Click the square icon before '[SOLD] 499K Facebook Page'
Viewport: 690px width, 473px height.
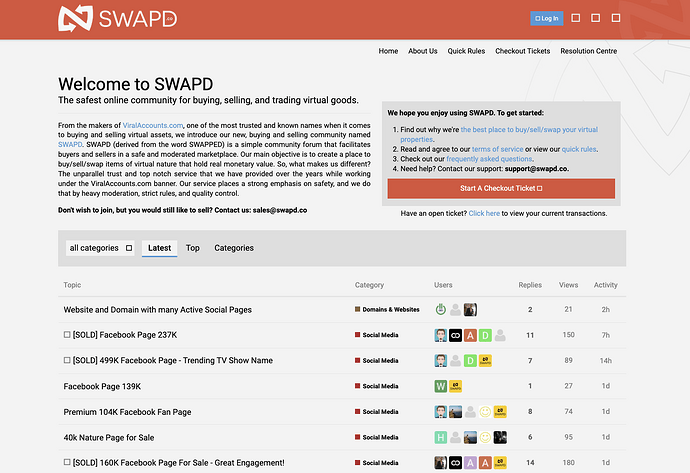click(67, 360)
